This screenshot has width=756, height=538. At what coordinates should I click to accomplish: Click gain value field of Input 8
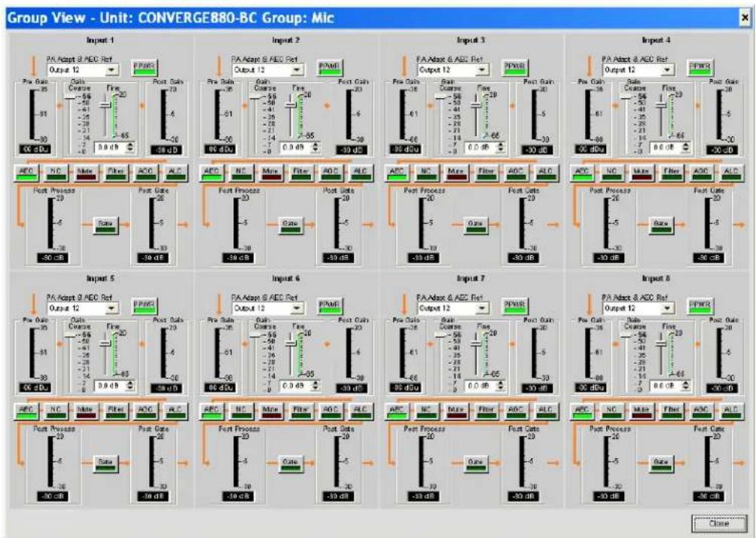670,386
